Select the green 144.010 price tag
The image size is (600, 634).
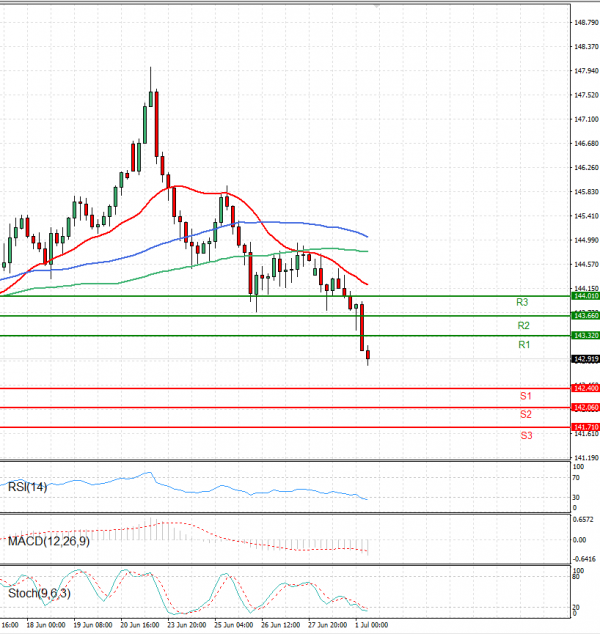click(x=586, y=296)
